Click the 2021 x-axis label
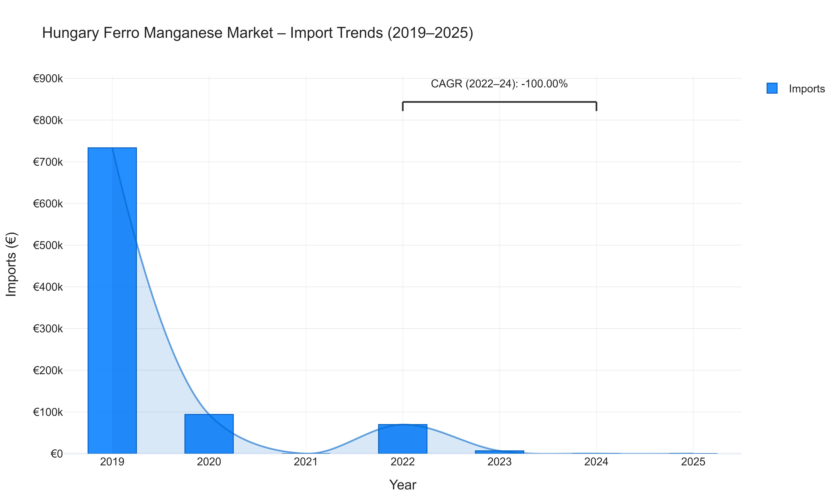Viewport: 840px width, 504px height. (x=306, y=462)
